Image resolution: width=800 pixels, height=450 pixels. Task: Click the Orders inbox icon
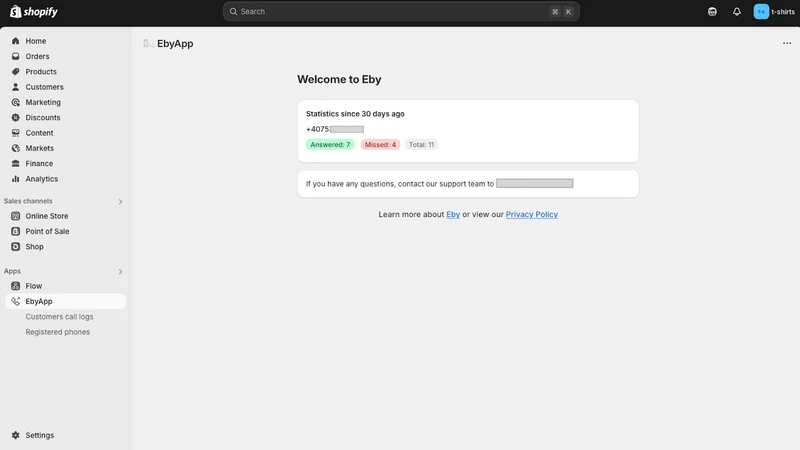[x=15, y=56]
